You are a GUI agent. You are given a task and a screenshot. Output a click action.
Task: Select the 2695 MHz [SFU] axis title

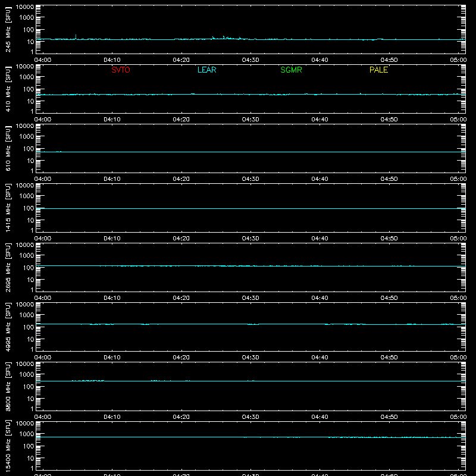point(8,268)
